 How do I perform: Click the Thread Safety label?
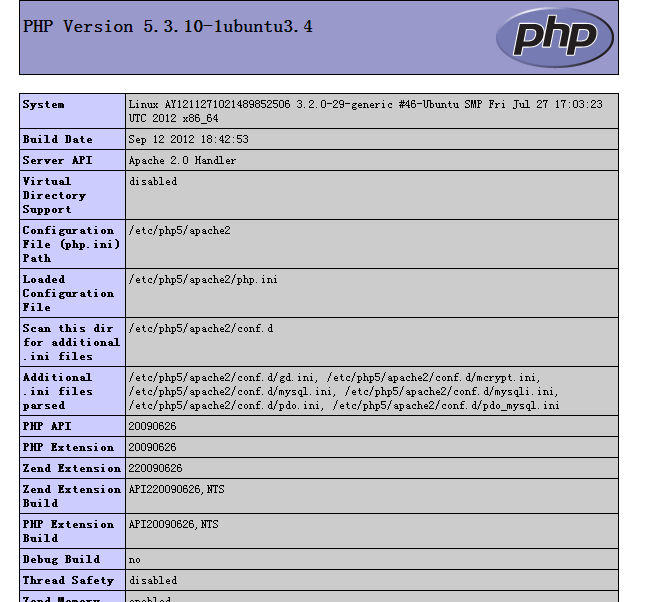point(68,580)
